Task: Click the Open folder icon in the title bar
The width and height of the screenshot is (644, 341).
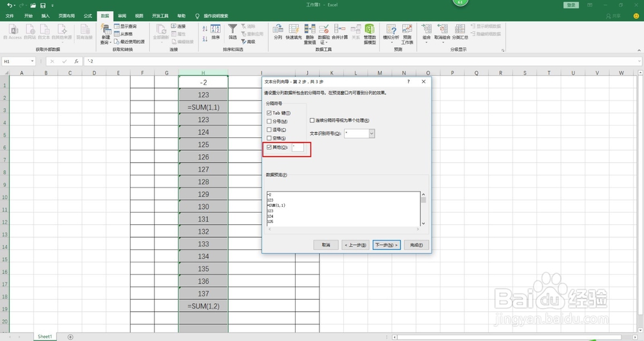Action: point(33,5)
